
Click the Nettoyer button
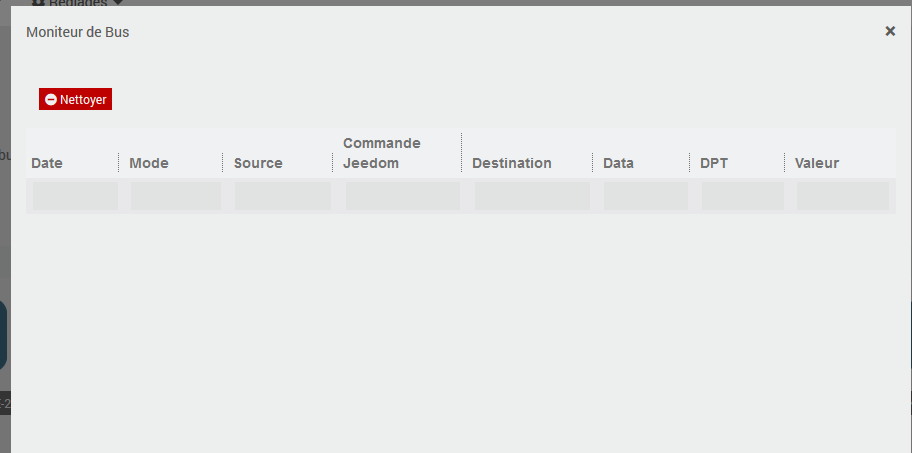[x=75, y=99]
